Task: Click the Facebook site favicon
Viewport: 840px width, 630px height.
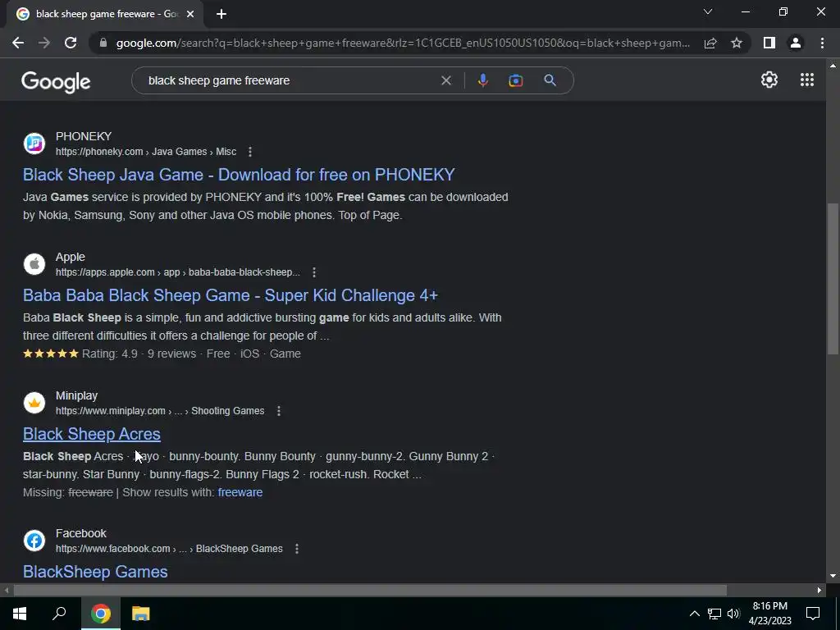Action: [34, 541]
